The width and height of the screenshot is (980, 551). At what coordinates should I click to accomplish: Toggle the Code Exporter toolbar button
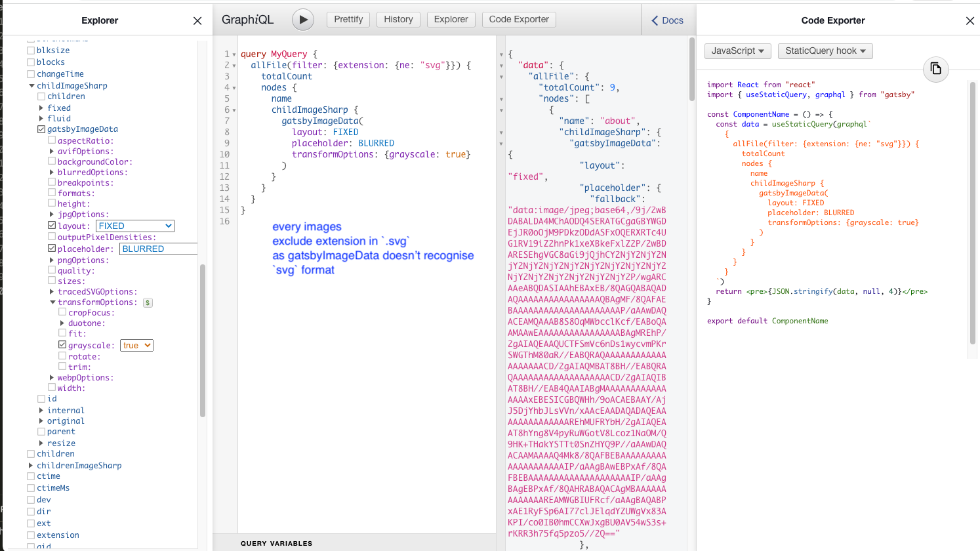tap(519, 20)
